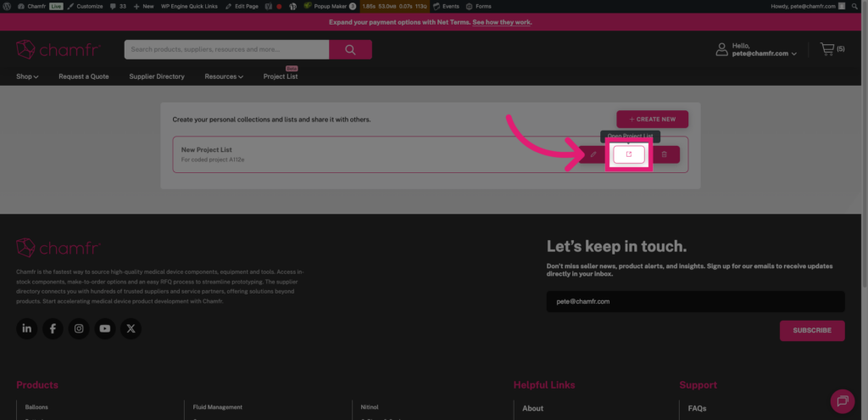868x420 pixels.
Task: Click the 'See how they work' link
Action: (502, 22)
